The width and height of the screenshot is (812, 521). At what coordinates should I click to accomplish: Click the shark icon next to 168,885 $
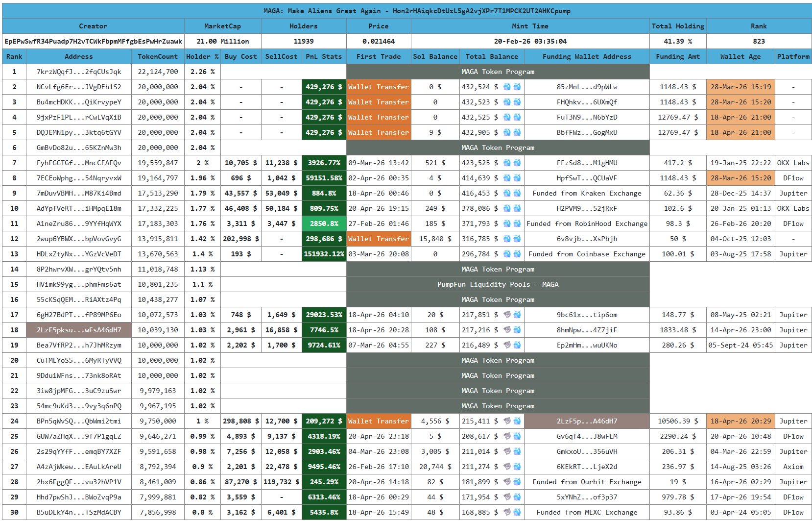pyautogui.click(x=507, y=512)
